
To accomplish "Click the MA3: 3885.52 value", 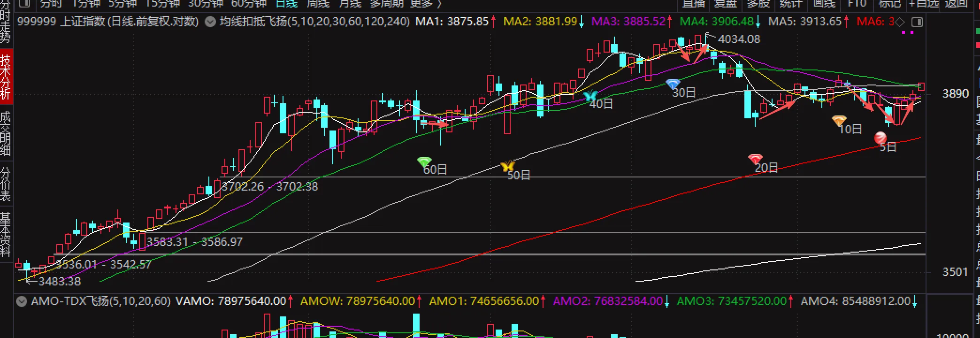I will [628, 22].
